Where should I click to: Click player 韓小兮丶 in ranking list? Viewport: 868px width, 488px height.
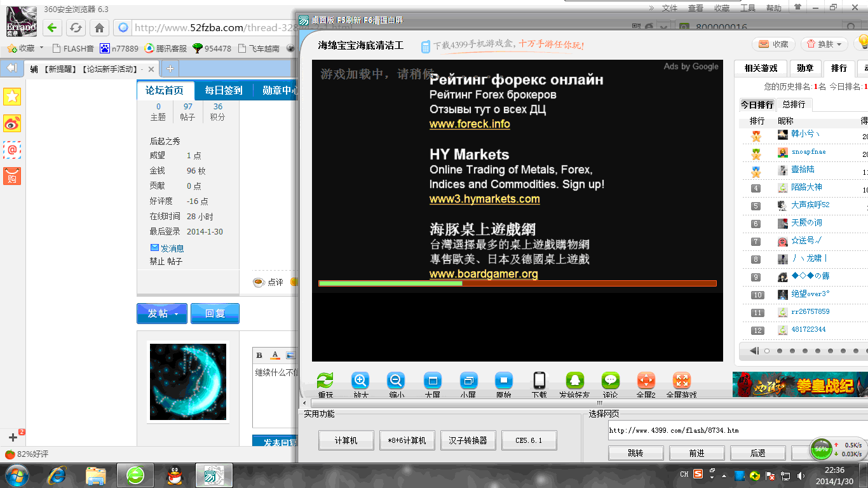[x=805, y=134]
